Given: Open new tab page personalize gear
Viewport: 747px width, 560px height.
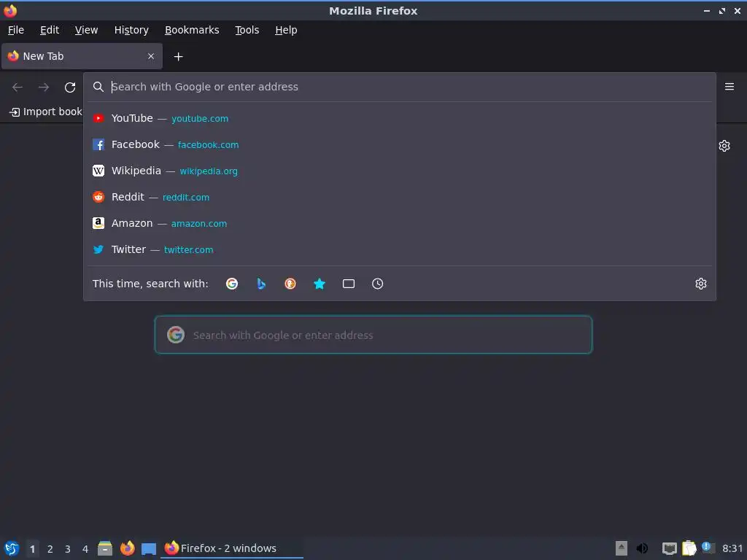Looking at the screenshot, I should (x=724, y=146).
